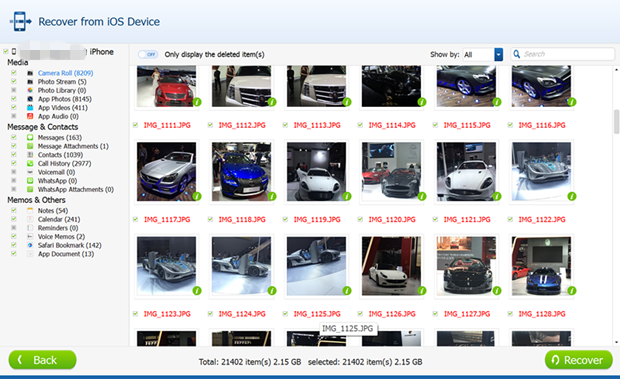Click the Messages green app icon in sidebar
This screenshot has height=379, width=620.
(x=30, y=138)
